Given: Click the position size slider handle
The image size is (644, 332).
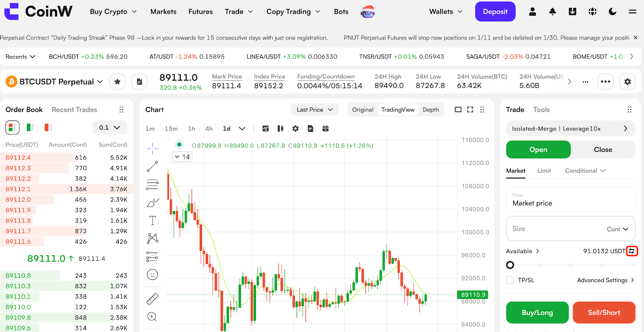Looking at the screenshot, I should 510,265.
